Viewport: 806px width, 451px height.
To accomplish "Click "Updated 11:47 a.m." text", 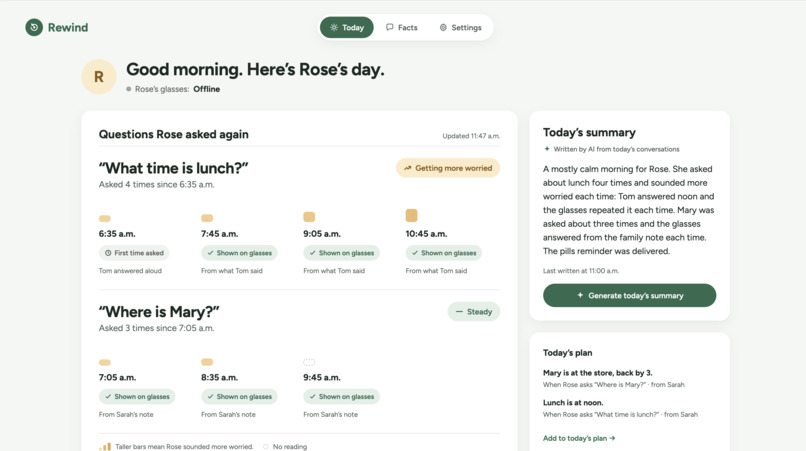I will pyautogui.click(x=471, y=136).
